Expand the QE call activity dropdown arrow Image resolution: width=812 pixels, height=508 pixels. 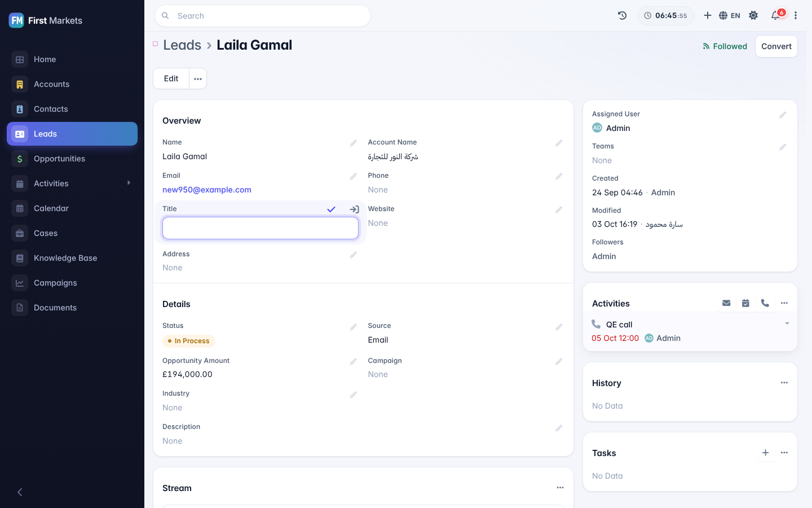[787, 323]
